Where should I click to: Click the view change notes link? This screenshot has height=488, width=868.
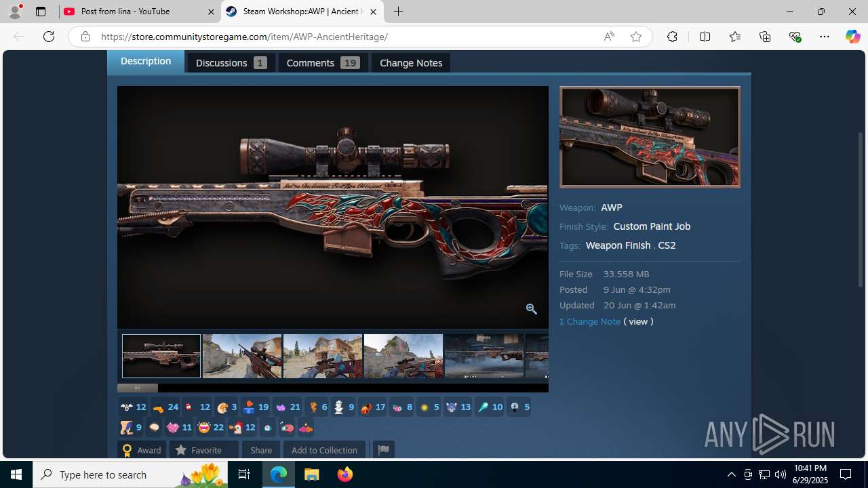638,321
